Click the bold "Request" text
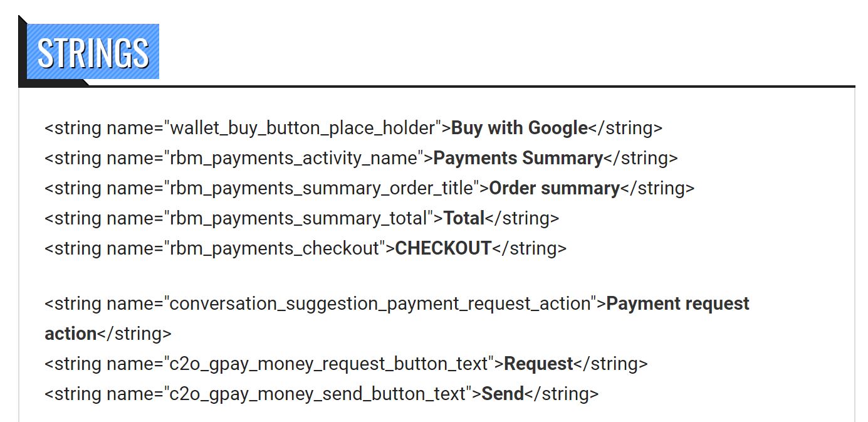 coord(538,364)
